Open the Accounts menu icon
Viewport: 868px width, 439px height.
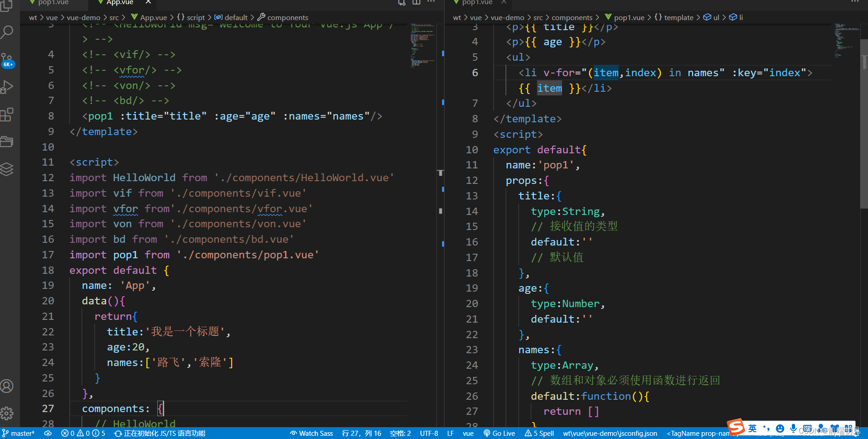click(7, 386)
